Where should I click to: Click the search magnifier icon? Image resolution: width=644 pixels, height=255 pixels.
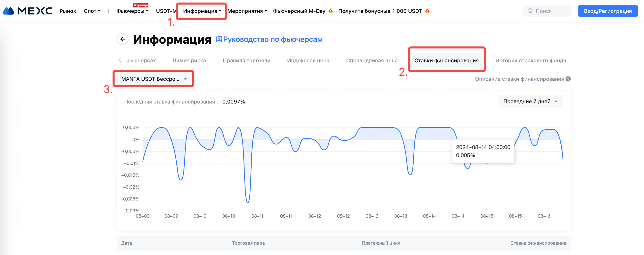pyautogui.click(x=530, y=11)
